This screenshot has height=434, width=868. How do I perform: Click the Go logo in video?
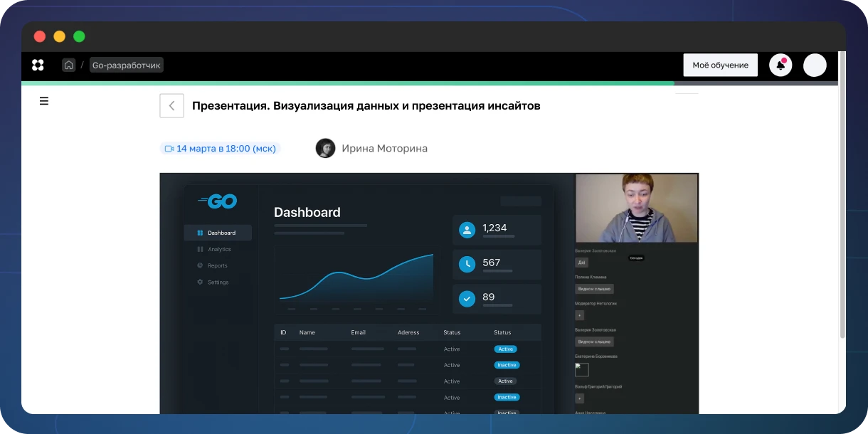(x=218, y=201)
